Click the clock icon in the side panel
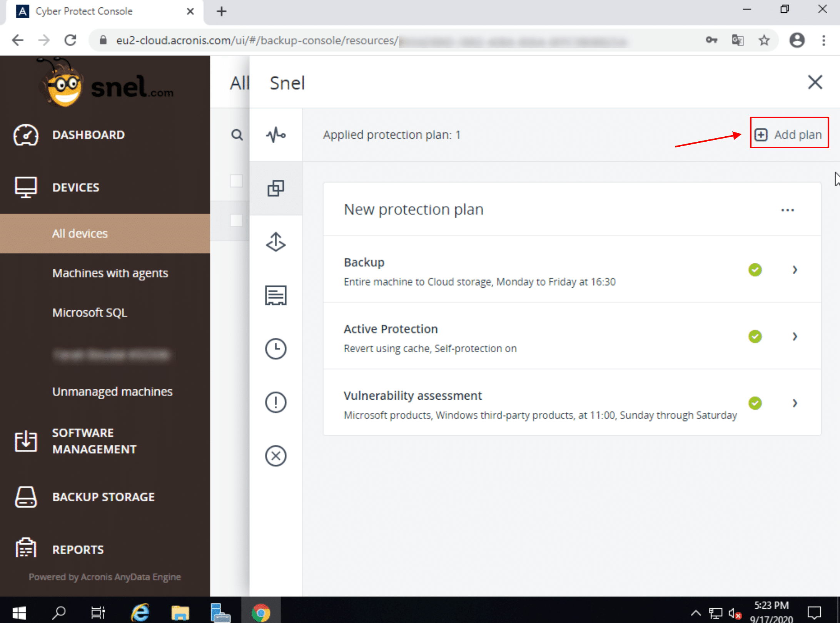 coord(276,349)
